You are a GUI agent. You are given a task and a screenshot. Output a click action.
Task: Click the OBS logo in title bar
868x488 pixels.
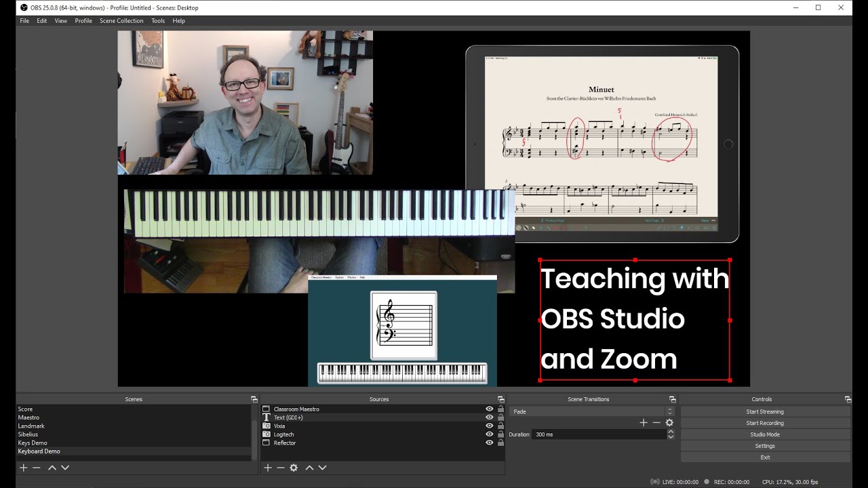pos(24,7)
